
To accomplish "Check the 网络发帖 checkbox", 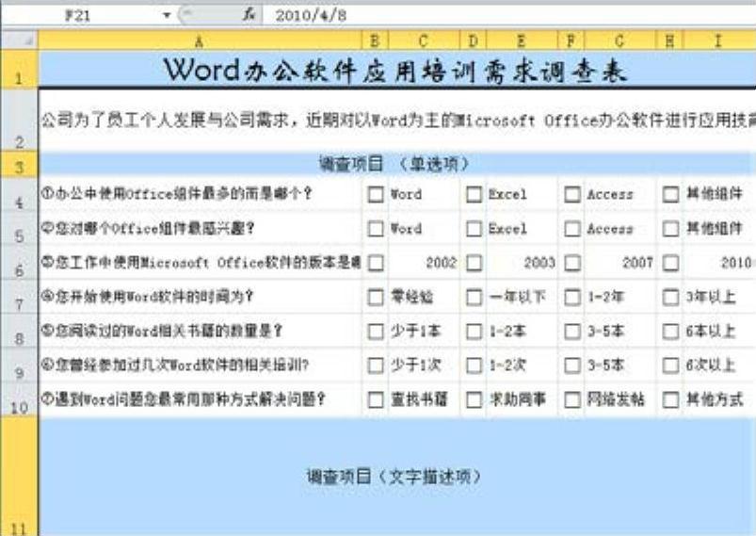I will click(x=572, y=400).
